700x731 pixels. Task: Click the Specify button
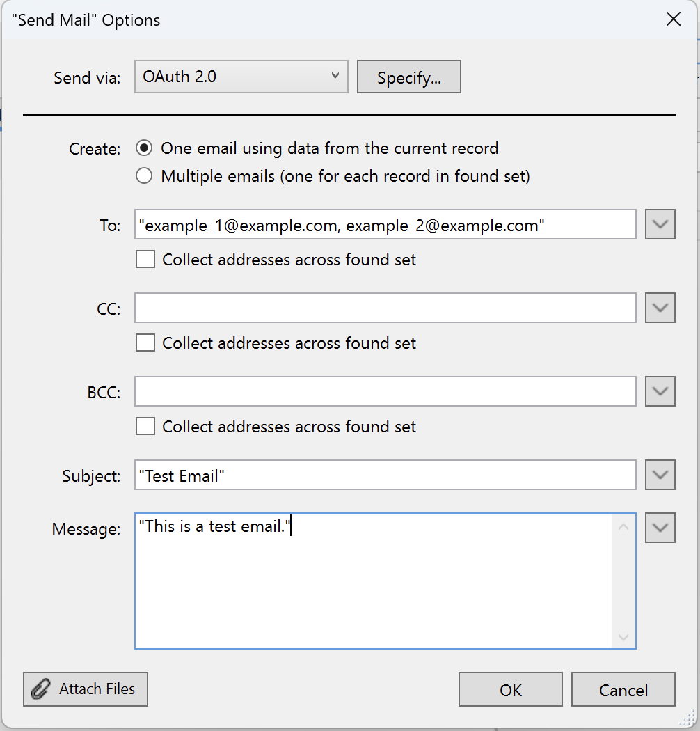click(x=408, y=77)
